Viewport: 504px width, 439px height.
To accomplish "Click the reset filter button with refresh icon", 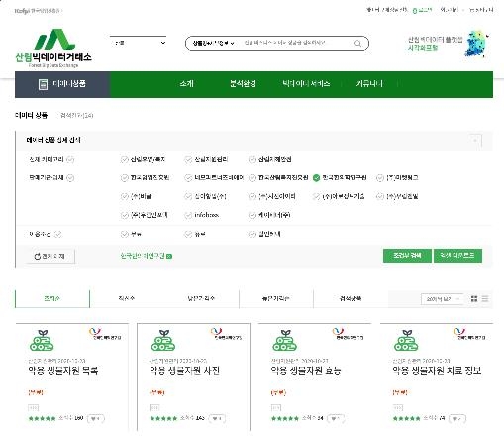I will click(x=50, y=256).
